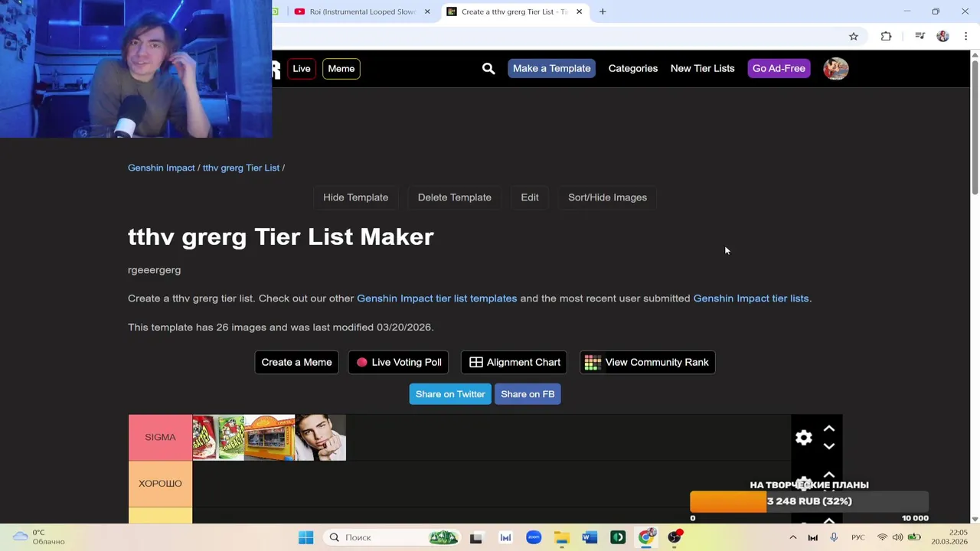This screenshot has width=980, height=551.
Task: Open the Genshin Impact tier lists link
Action: click(751, 298)
